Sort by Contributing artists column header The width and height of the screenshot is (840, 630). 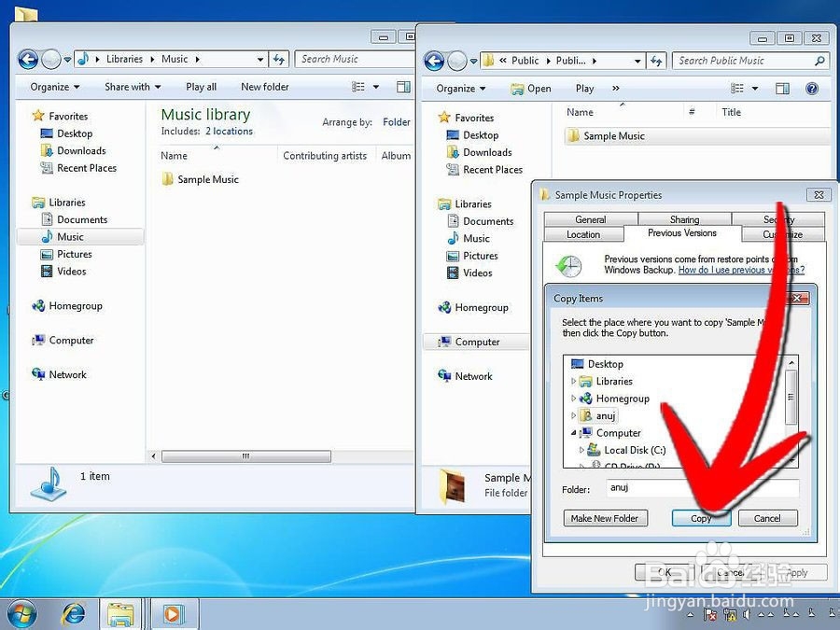coord(325,156)
